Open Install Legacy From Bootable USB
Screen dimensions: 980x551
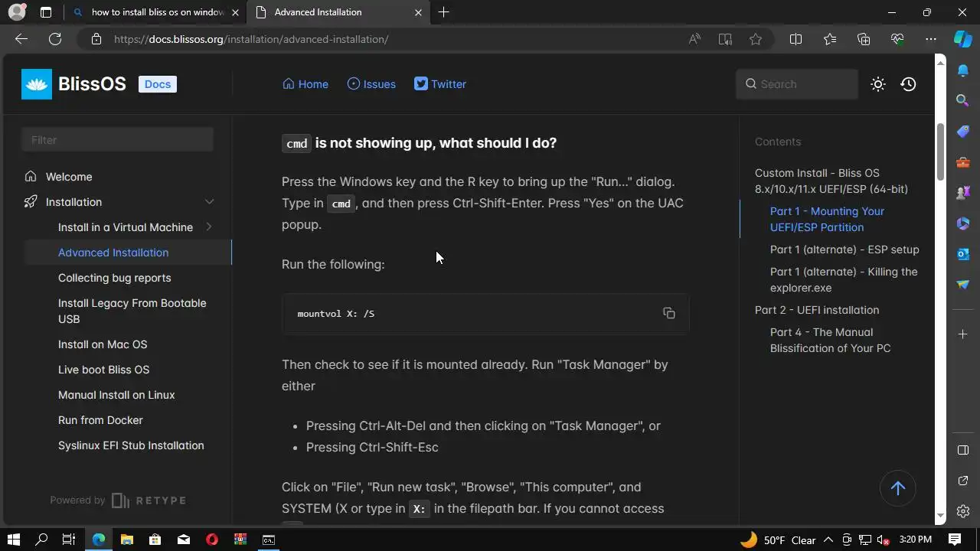[x=132, y=311]
